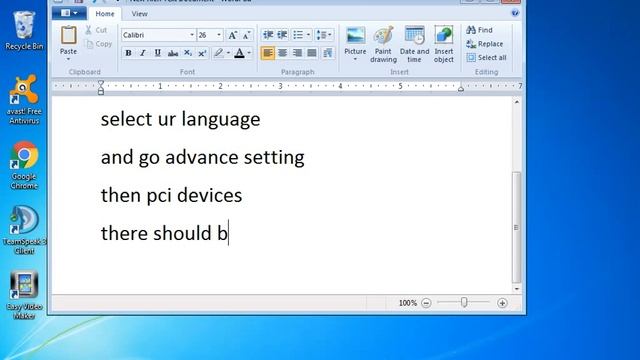
Task: Switch to the Home tab
Action: pyautogui.click(x=105, y=14)
